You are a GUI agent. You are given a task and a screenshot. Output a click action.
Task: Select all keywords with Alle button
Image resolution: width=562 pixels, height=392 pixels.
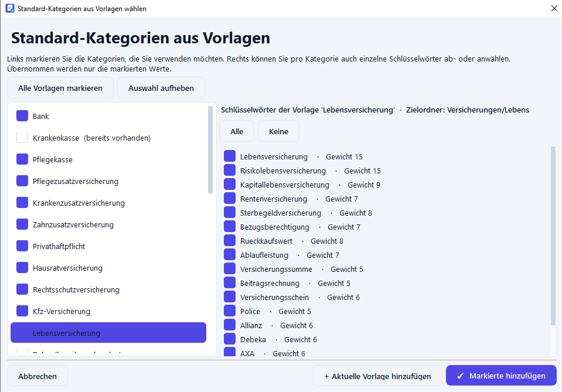(x=237, y=131)
